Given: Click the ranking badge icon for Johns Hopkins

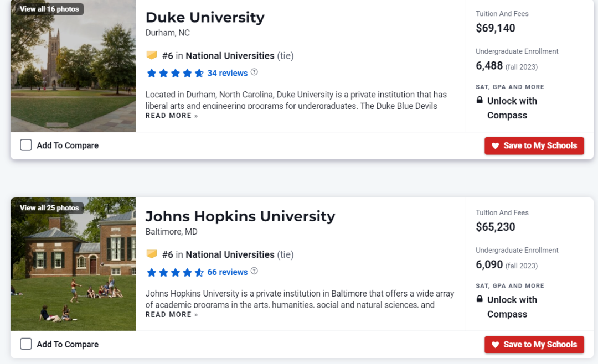Looking at the screenshot, I should click(151, 254).
